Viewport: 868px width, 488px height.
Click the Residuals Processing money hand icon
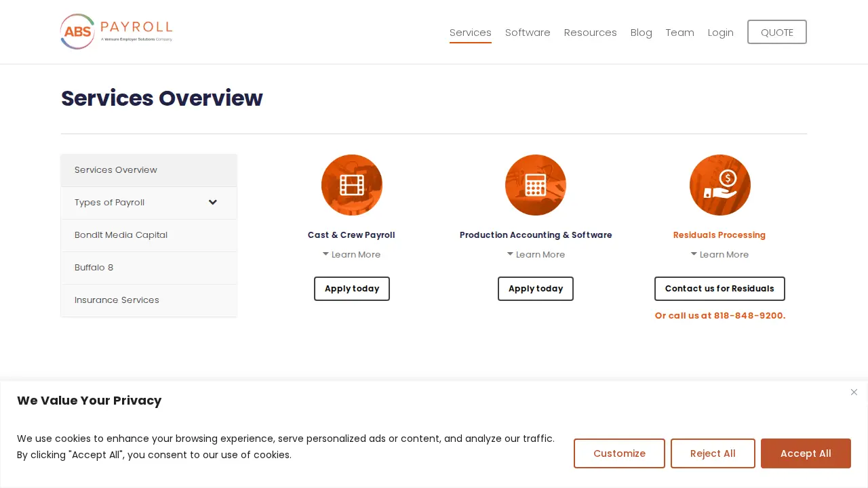(720, 185)
